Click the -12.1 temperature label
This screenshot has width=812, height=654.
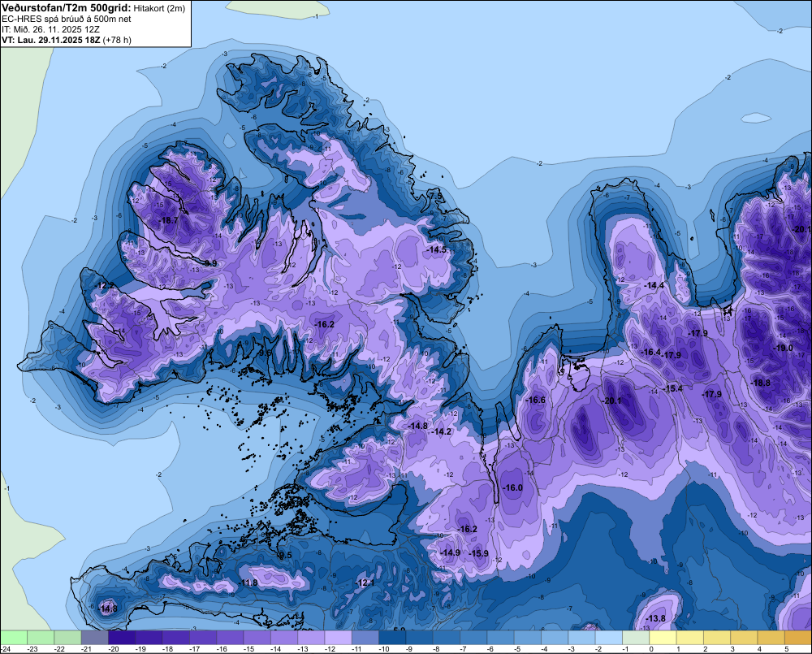coord(365,583)
